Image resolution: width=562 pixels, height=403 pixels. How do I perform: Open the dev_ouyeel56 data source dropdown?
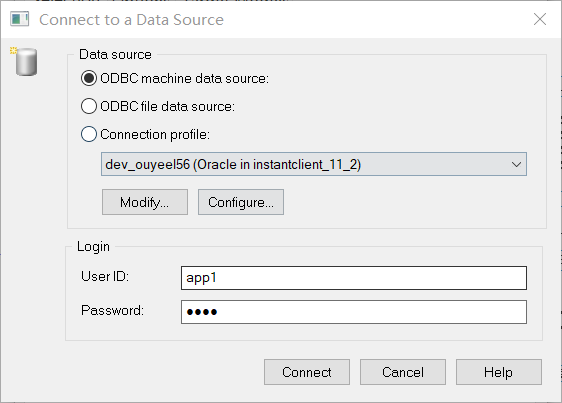(x=314, y=164)
